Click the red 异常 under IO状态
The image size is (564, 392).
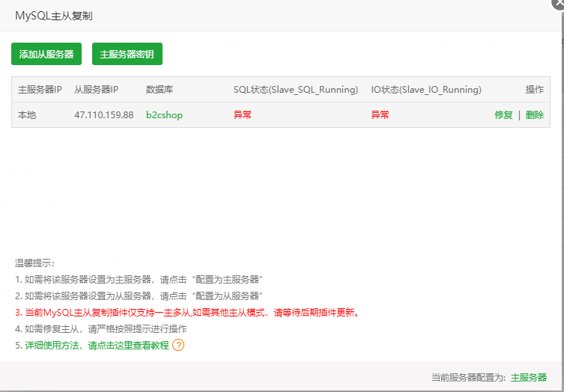pos(380,115)
